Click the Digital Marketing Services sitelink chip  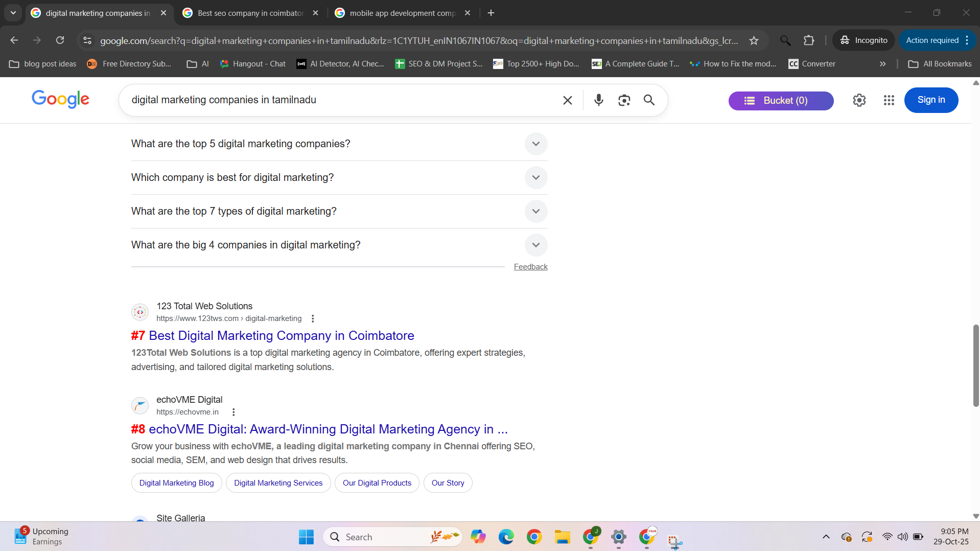coord(278,483)
